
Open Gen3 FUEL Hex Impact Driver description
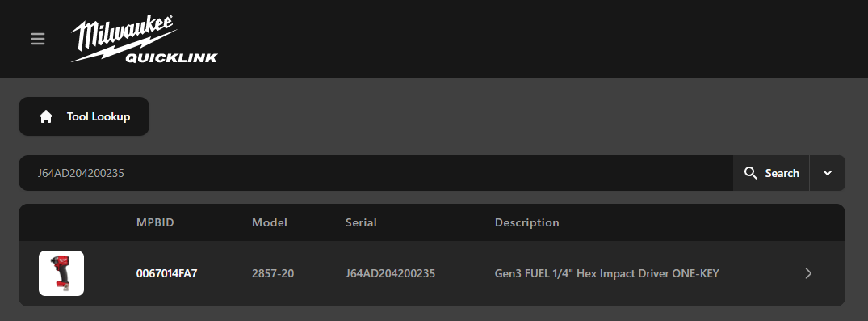click(x=606, y=273)
